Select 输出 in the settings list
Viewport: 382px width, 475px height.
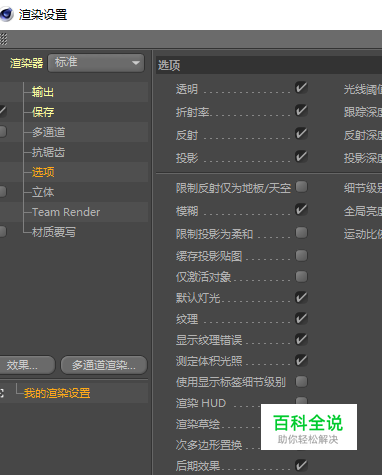click(x=43, y=92)
